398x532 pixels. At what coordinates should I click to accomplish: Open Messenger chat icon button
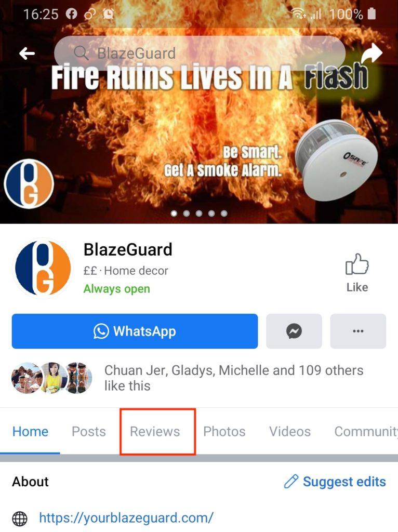point(294,331)
